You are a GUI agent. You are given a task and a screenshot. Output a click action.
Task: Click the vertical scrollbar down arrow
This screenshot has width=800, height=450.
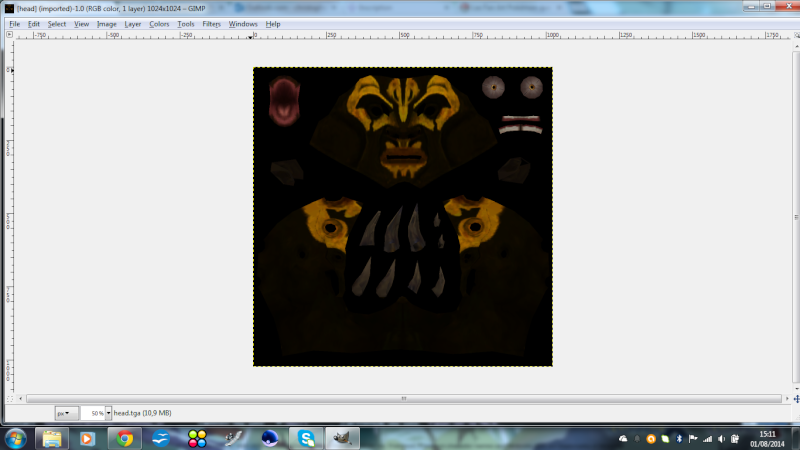pyautogui.click(x=796, y=389)
